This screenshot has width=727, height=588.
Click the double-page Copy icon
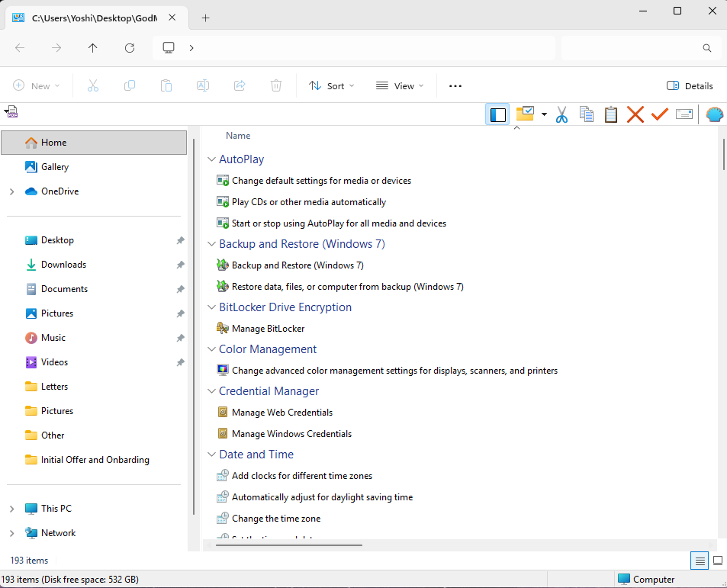point(586,114)
